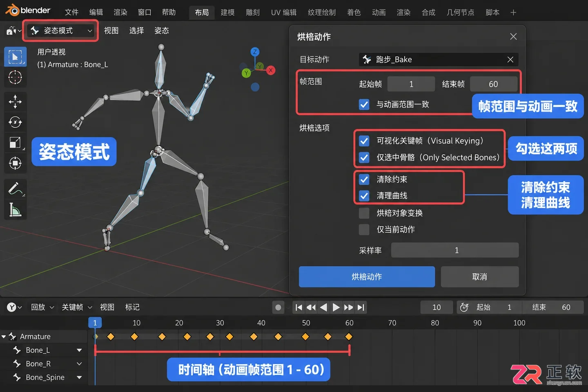
Task: Click the 烘焙动作 confirm button
Action: coord(367,277)
